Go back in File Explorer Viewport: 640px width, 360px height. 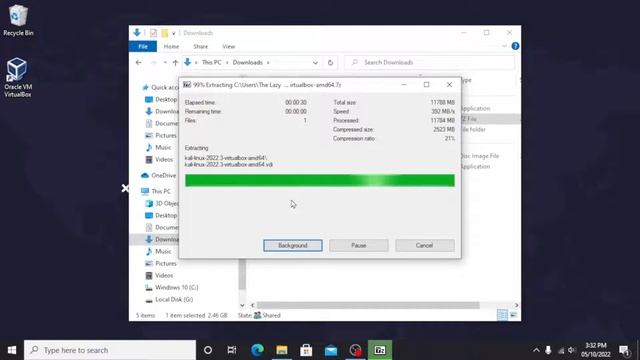[139, 62]
